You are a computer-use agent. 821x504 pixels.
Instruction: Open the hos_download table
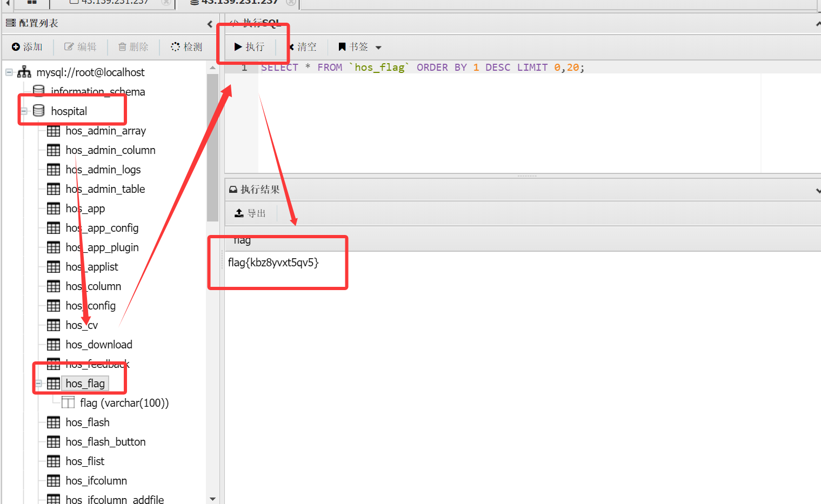coord(99,345)
